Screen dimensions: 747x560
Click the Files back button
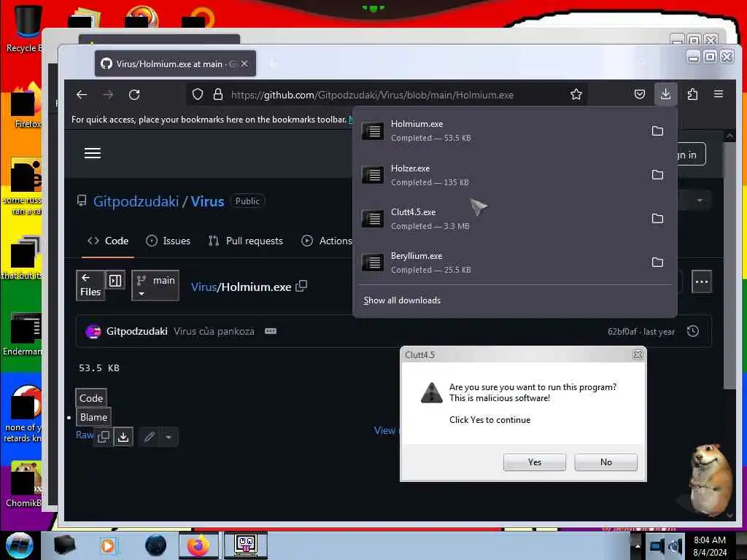click(x=90, y=286)
